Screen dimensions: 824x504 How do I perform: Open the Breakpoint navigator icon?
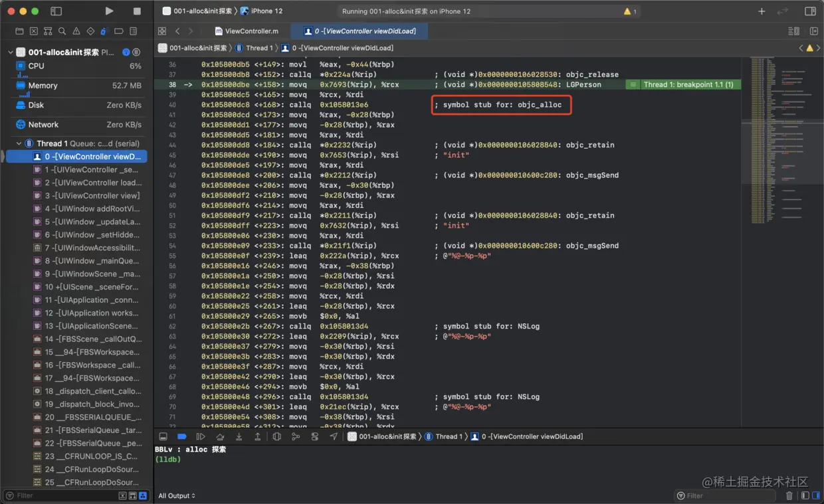tap(119, 31)
